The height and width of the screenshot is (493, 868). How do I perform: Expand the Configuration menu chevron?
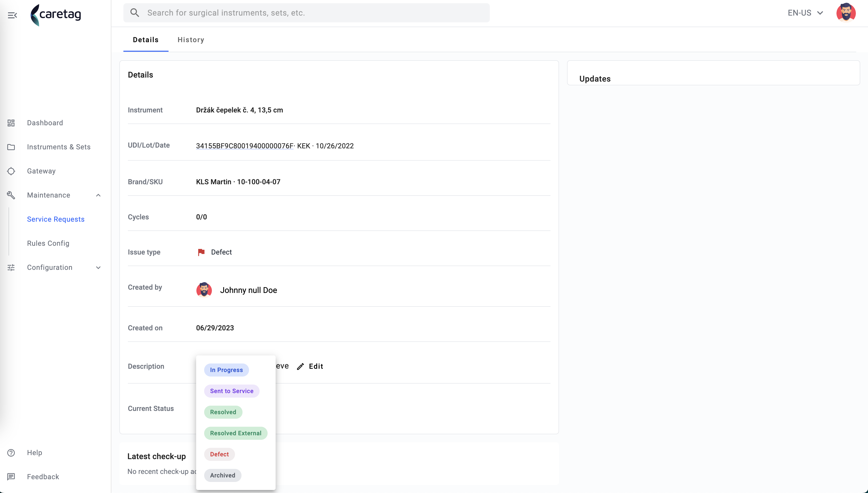coord(98,268)
